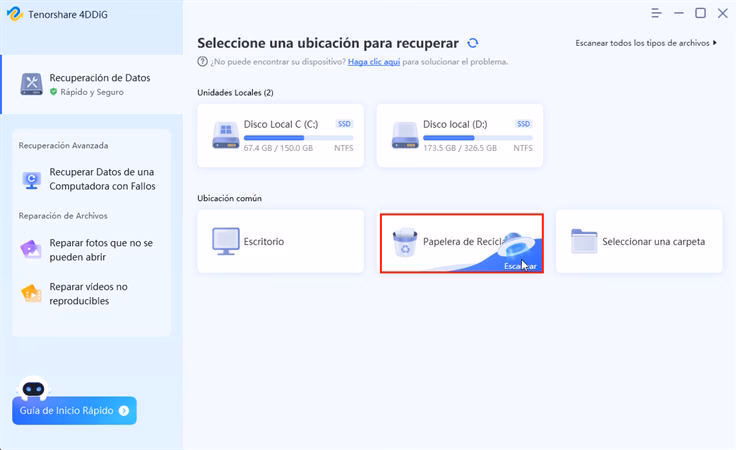Click the refresh icon beside the heading
The image size is (736, 450).
coord(473,43)
